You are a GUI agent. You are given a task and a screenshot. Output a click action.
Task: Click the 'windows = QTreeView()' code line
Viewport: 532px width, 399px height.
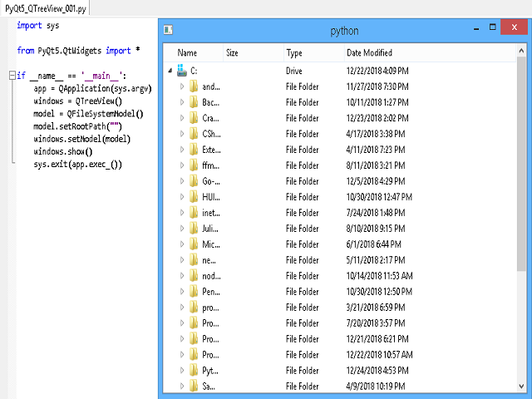tap(77, 101)
